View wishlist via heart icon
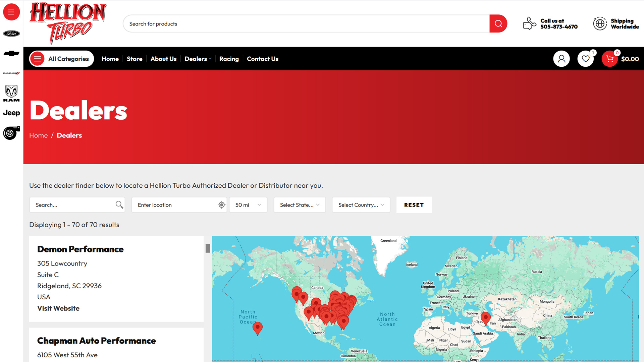The width and height of the screenshot is (644, 362). [585, 59]
